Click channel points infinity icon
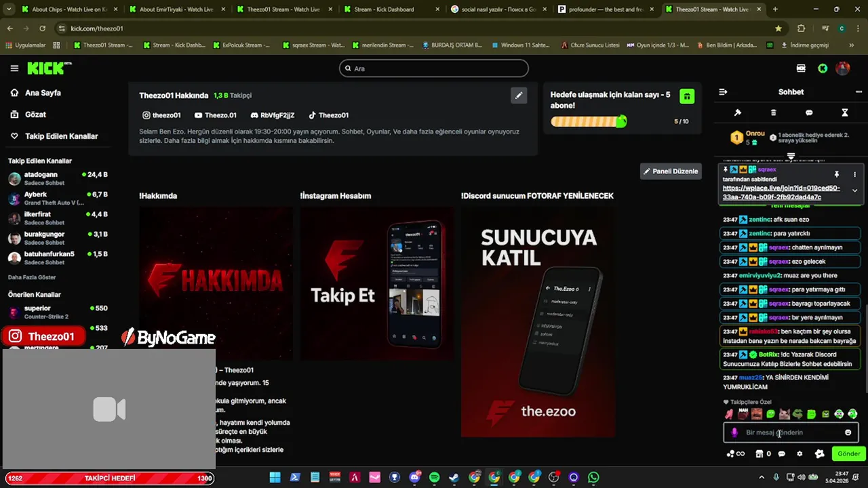 click(x=736, y=454)
